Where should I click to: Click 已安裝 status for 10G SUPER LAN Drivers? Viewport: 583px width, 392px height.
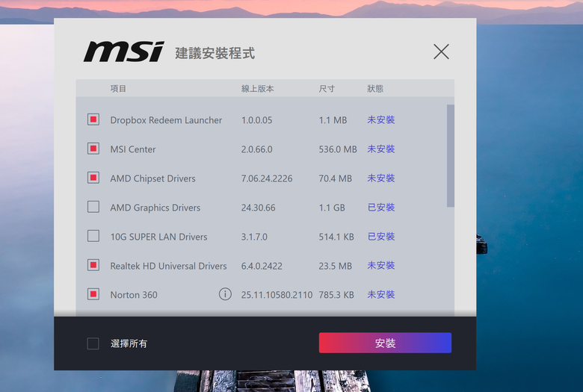pyautogui.click(x=380, y=236)
